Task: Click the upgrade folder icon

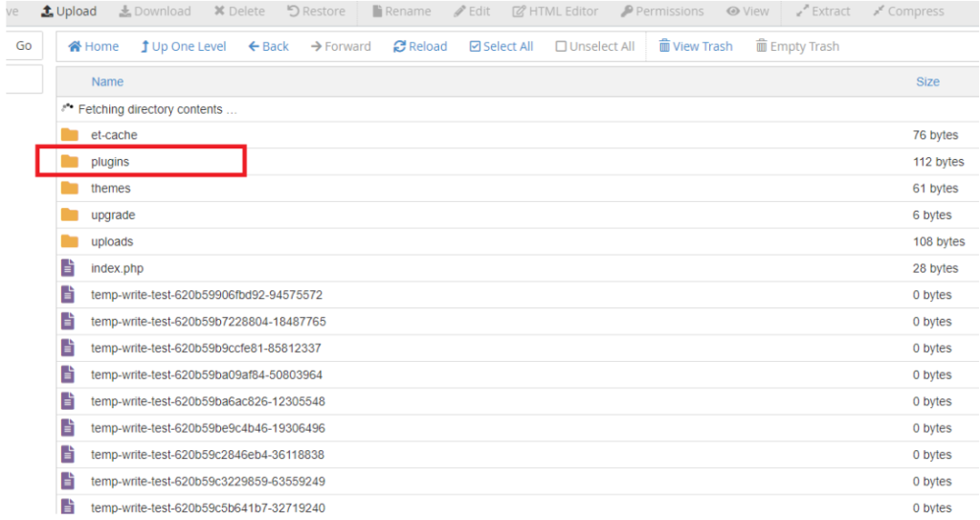Action: coord(69,215)
